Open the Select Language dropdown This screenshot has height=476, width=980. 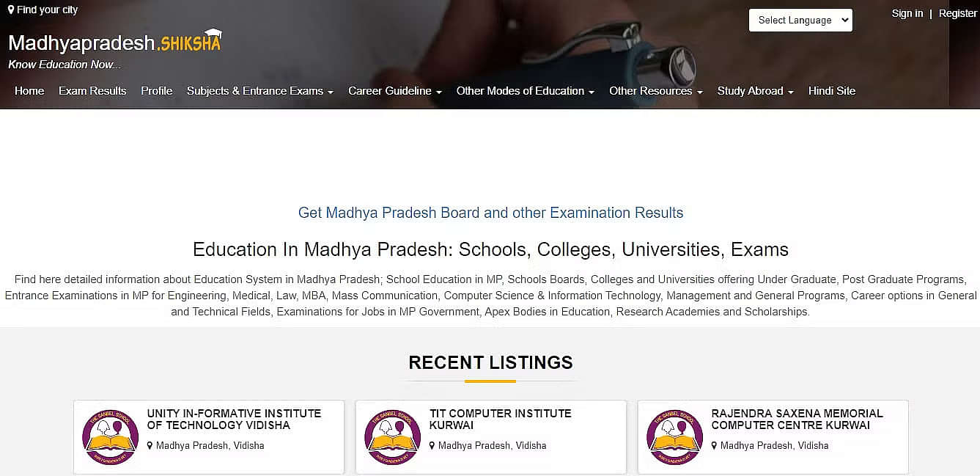click(800, 20)
